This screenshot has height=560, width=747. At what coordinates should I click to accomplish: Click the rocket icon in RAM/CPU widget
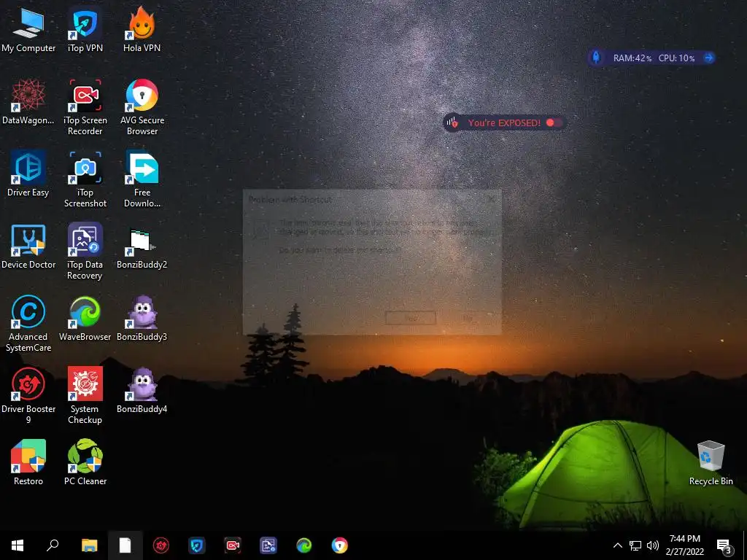(596, 58)
